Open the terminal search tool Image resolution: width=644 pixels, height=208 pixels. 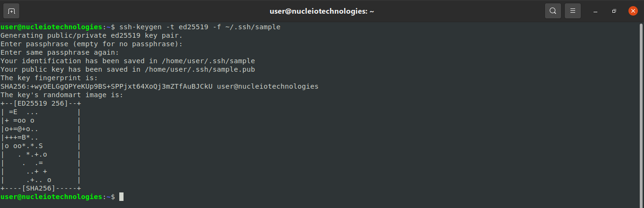click(553, 11)
